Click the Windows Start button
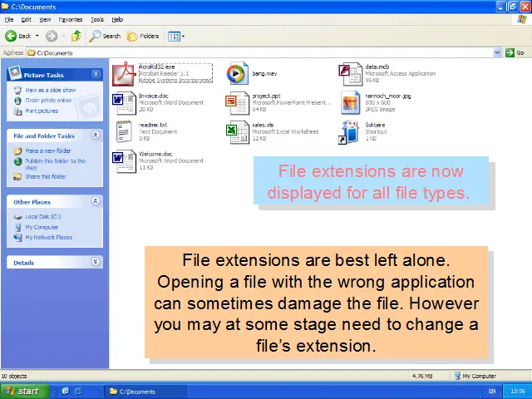Image resolution: width=532 pixels, height=399 pixels. 23,391
